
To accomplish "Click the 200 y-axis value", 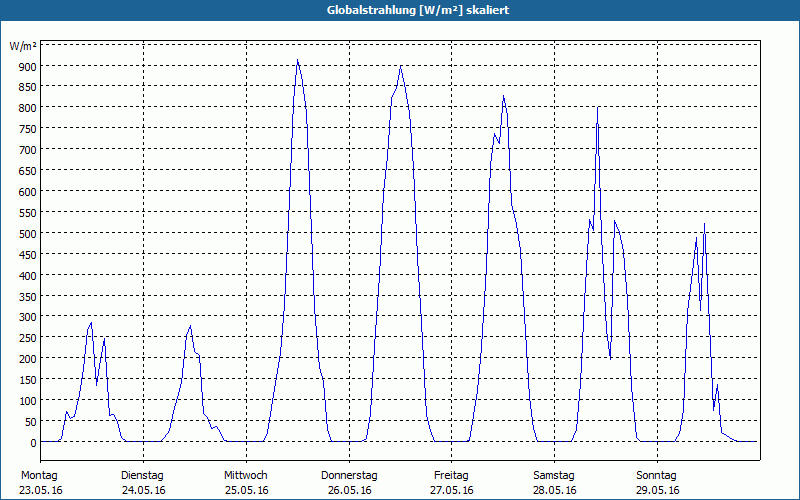I will tap(28, 359).
